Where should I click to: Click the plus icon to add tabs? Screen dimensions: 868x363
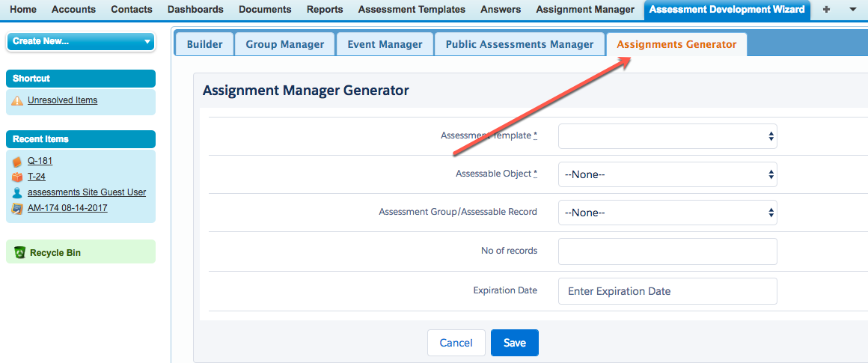point(826,10)
